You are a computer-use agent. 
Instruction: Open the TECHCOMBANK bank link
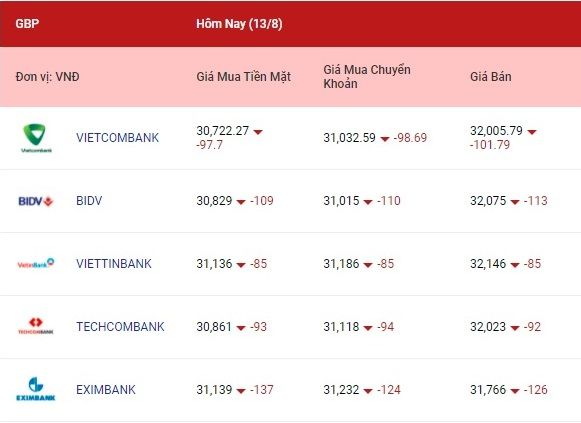pyautogui.click(x=120, y=327)
